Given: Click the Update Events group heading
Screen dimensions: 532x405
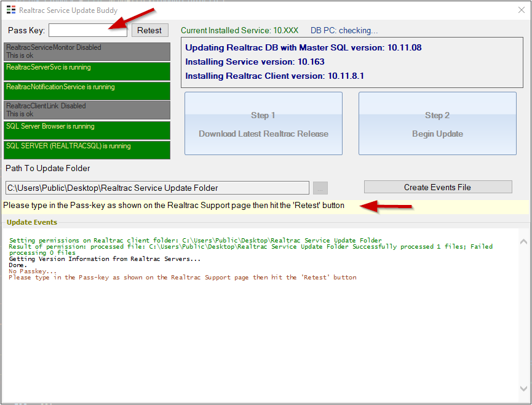Looking at the screenshot, I should coord(32,222).
